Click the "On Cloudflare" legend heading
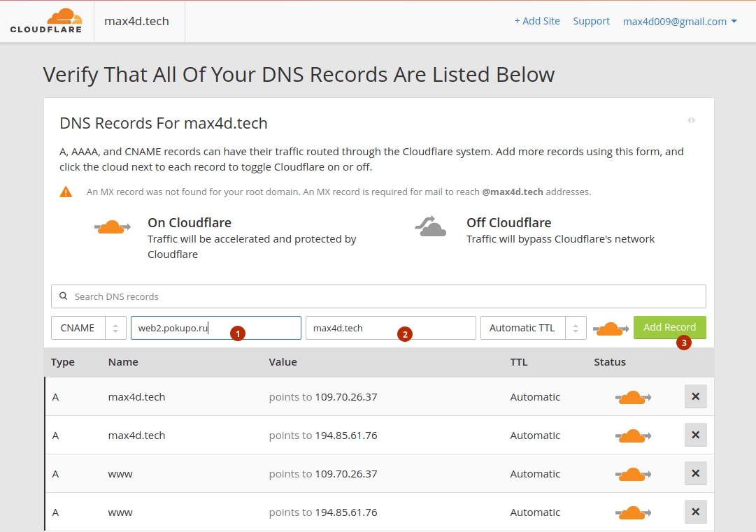756x532 pixels. pyautogui.click(x=190, y=222)
